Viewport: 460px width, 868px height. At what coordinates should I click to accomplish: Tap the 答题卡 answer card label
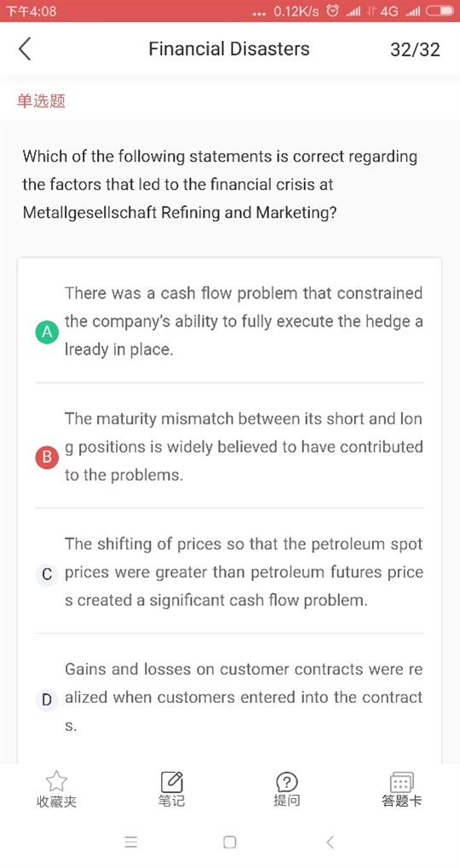click(402, 801)
